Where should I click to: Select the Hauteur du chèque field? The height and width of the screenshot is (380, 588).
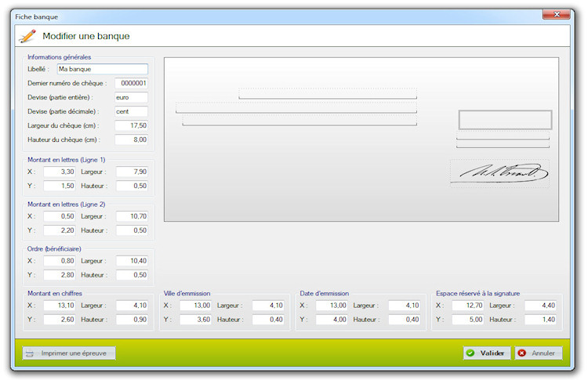131,139
